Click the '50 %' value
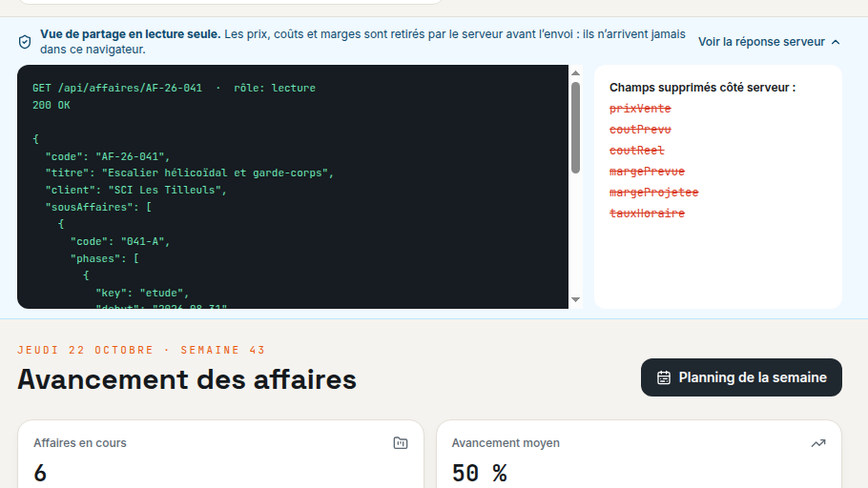Screen dimensions: 868x488 [x=480, y=473]
